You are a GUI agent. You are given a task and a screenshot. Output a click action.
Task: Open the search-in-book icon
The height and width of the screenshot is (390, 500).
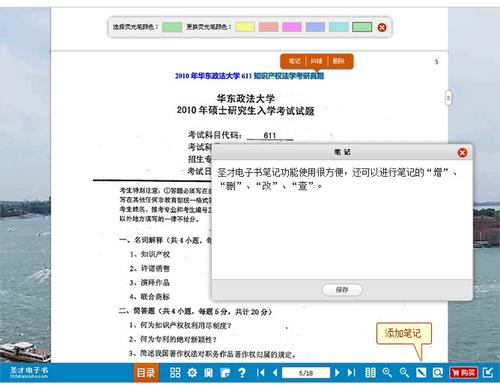438,372
